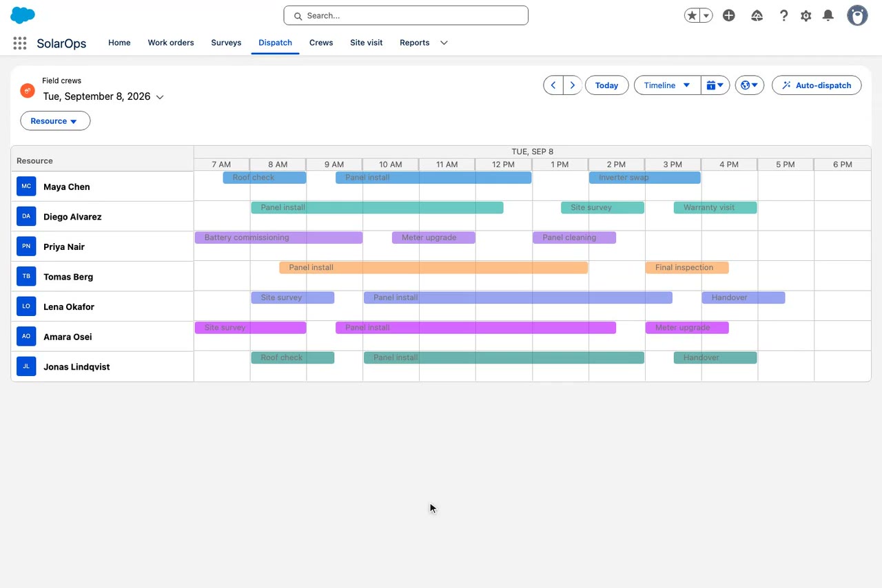This screenshot has height=588, width=882.
Task: Open the Site visit tab
Action: pos(366,43)
